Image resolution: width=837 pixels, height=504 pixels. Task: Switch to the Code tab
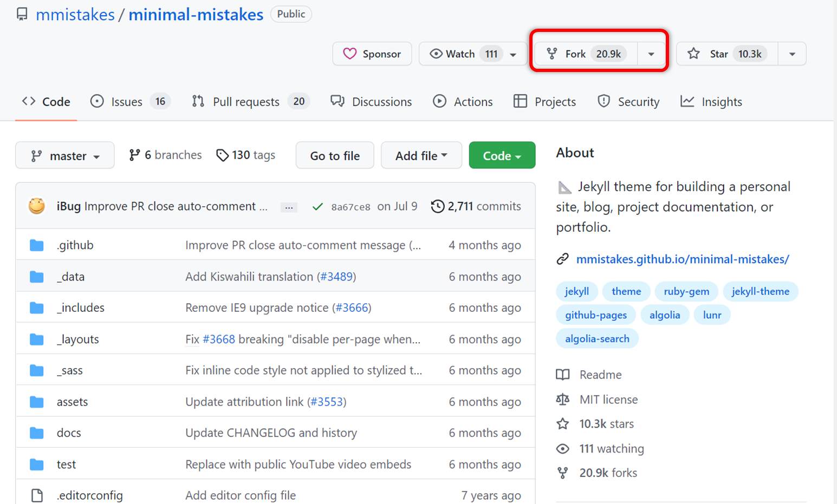coord(46,102)
